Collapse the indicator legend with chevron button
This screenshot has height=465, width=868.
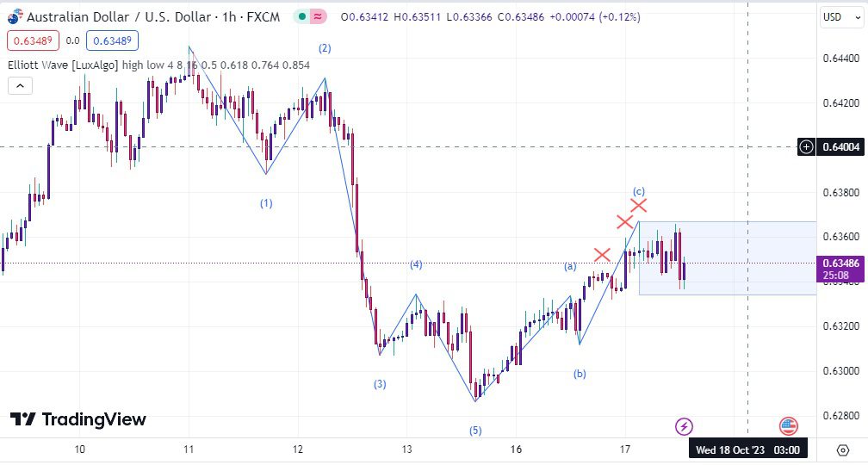(20, 86)
